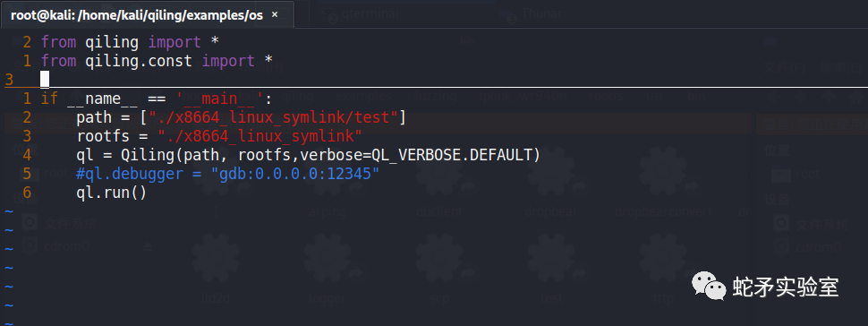
Task: Click the QL_VERBOSE.DEFAULT argument
Action: coord(451,156)
